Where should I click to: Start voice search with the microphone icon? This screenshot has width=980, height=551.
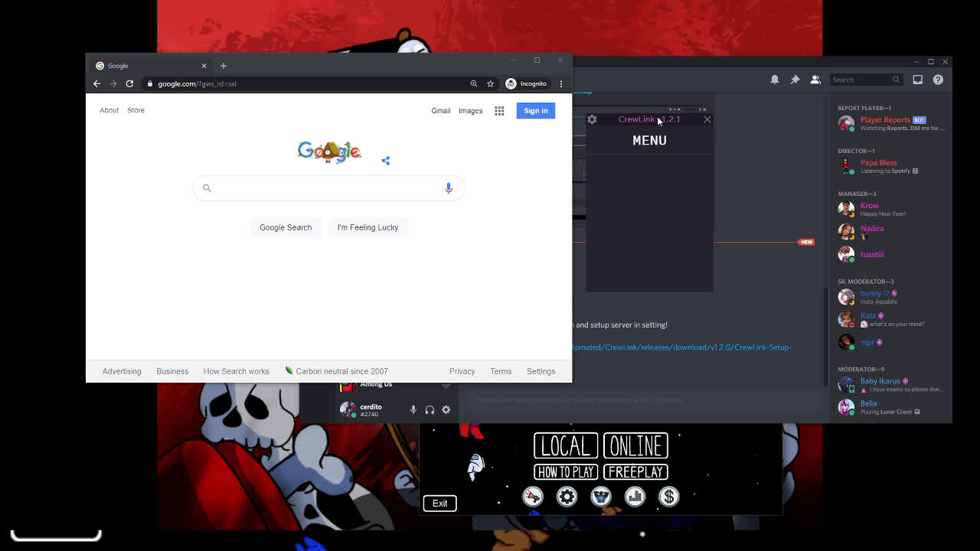(449, 187)
